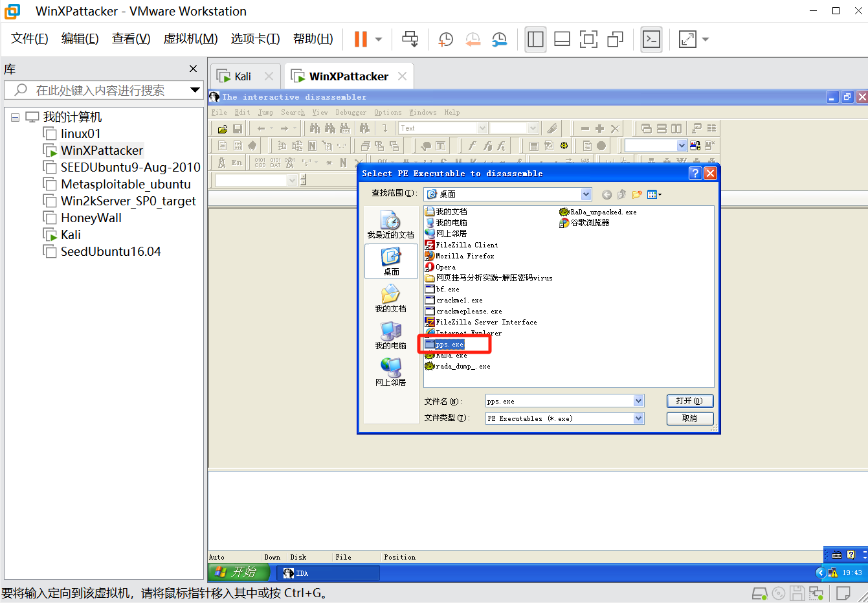The width and height of the screenshot is (868, 603).
Task: Open the stretch display dropdown arrow
Action: (706, 40)
